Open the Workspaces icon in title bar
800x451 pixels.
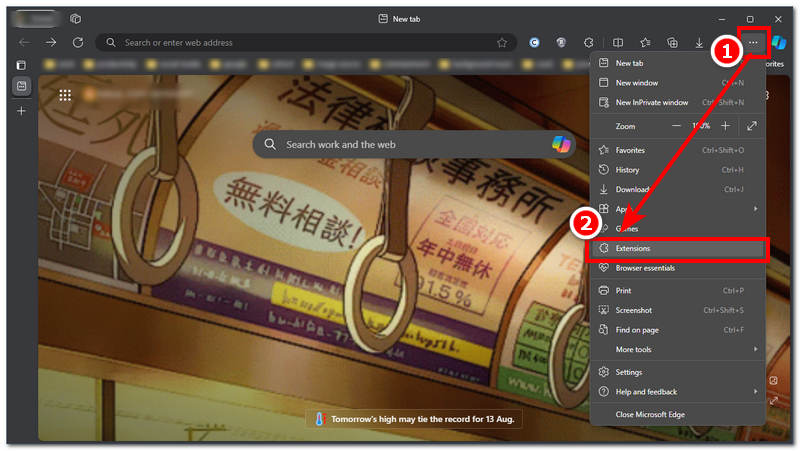[76, 19]
